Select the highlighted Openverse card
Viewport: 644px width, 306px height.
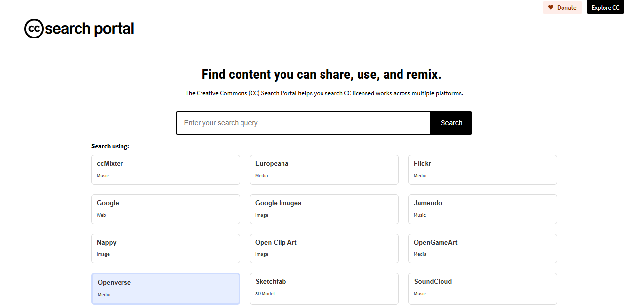click(x=165, y=289)
